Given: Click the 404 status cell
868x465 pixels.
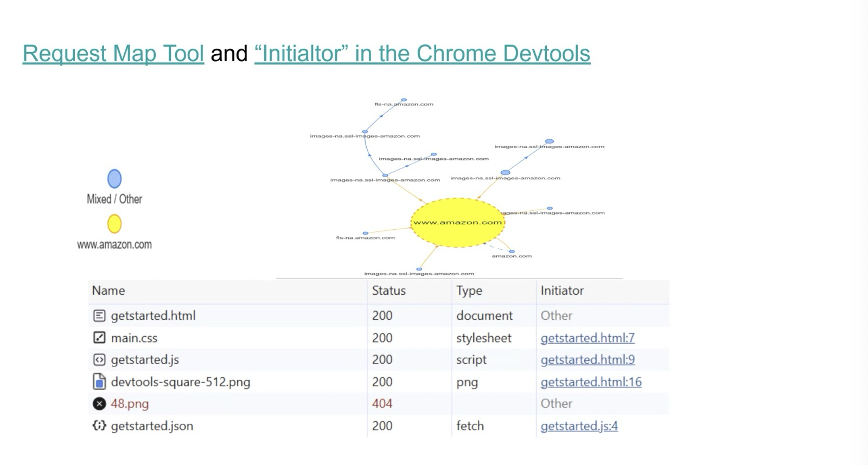Looking at the screenshot, I should [x=382, y=404].
